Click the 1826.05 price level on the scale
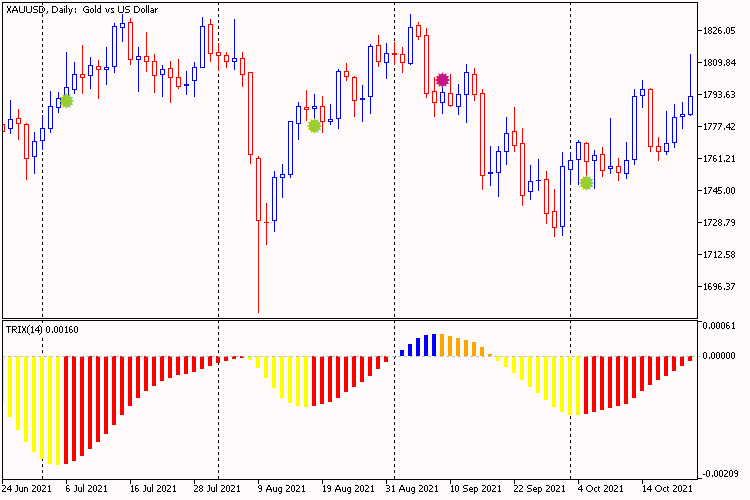The width and height of the screenshot is (750, 500). point(719,31)
